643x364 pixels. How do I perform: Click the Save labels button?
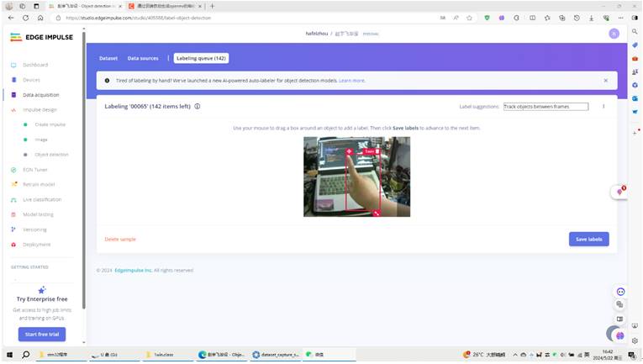click(588, 240)
